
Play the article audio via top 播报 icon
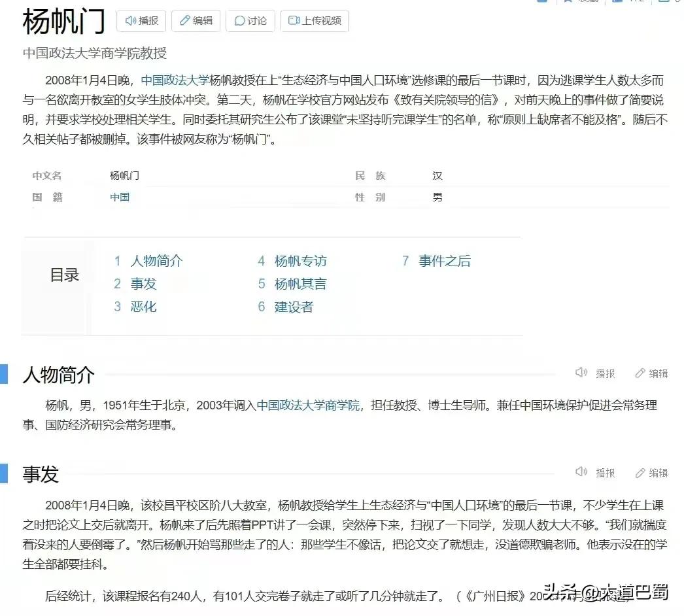(x=141, y=20)
